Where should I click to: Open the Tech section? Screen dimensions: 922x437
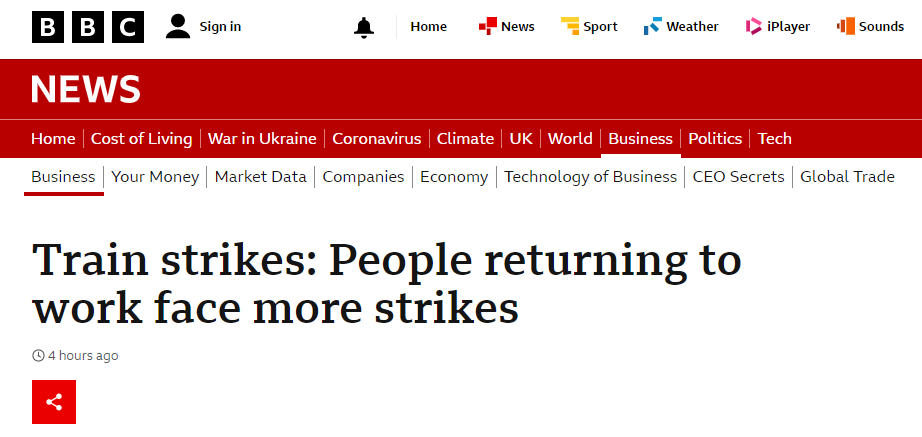tap(774, 139)
